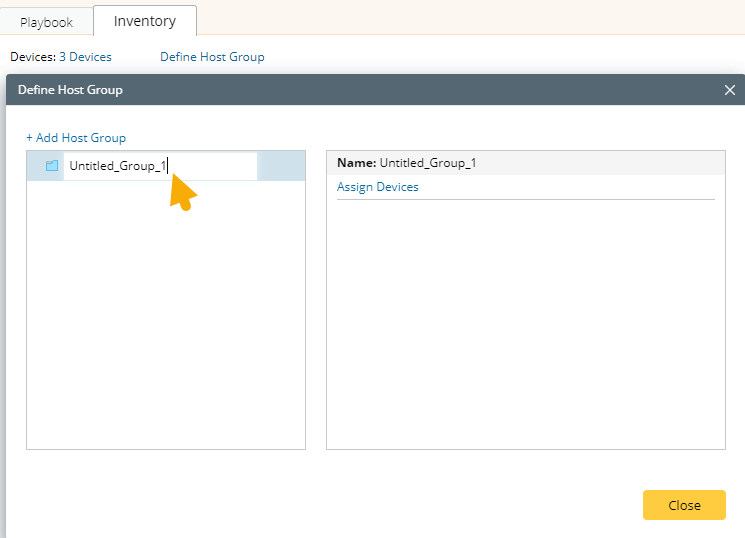Click the Define Host Group link

(212, 57)
